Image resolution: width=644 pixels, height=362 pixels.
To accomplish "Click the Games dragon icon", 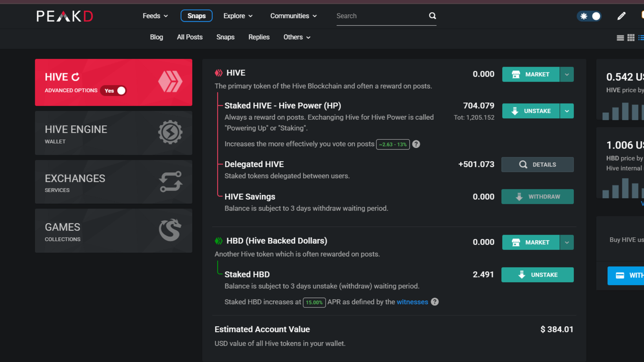I will 170,230.
